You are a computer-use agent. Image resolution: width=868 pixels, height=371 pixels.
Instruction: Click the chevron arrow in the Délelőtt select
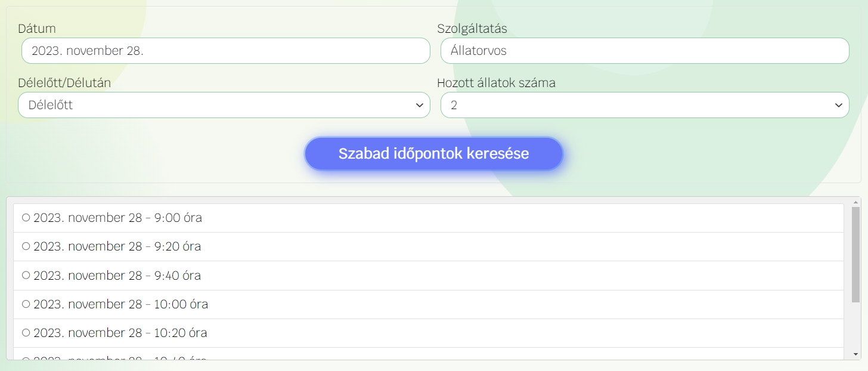tap(419, 106)
